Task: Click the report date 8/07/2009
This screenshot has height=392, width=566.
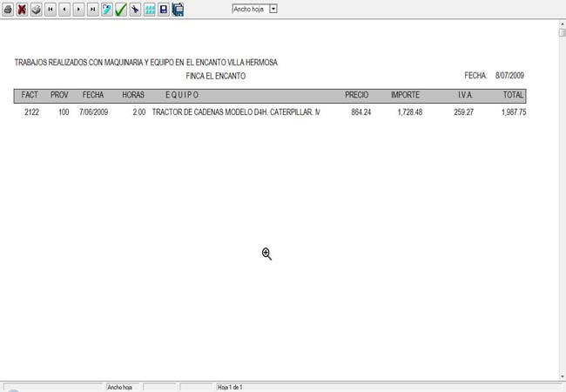Action: tap(509, 76)
